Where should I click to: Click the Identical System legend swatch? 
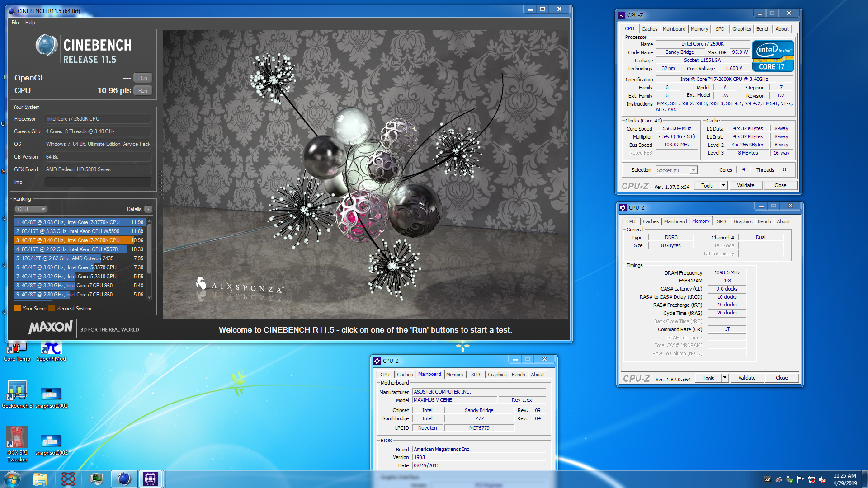tap(52, 309)
